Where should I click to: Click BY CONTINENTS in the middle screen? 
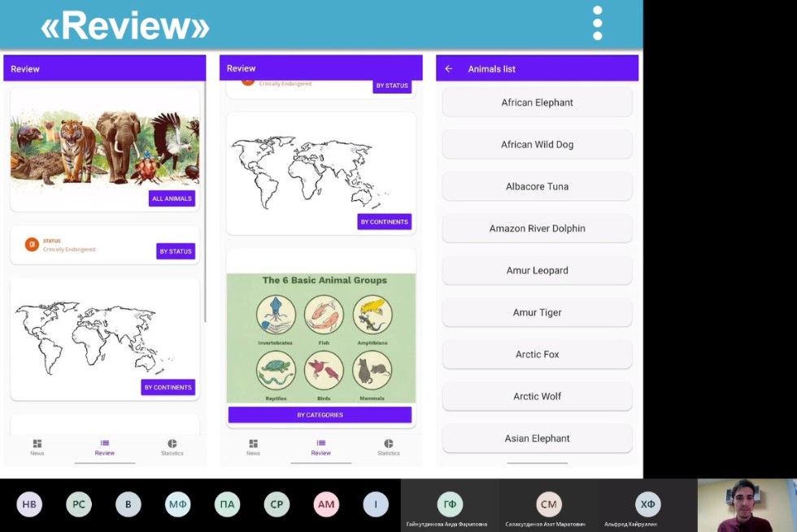384,222
